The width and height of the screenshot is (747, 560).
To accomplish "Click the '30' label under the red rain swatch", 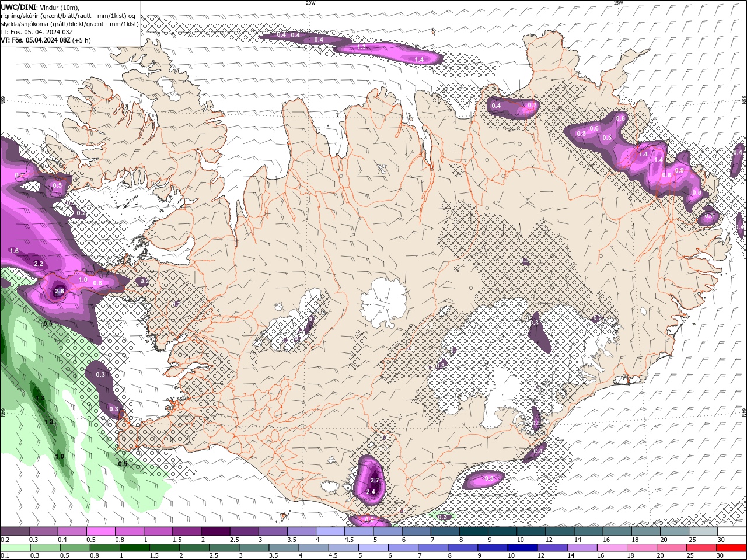I will click(721, 556).
